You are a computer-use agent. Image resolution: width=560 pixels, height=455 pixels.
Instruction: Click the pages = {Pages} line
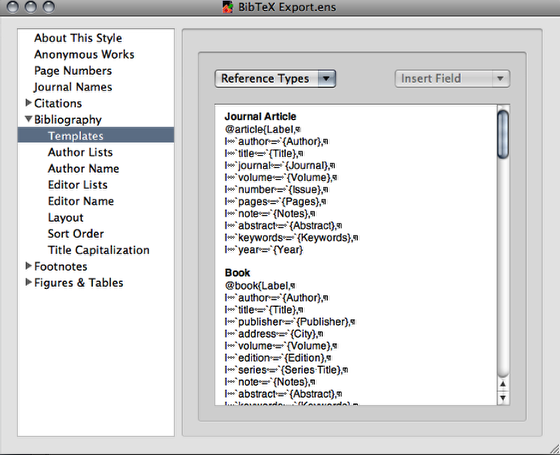click(275, 202)
